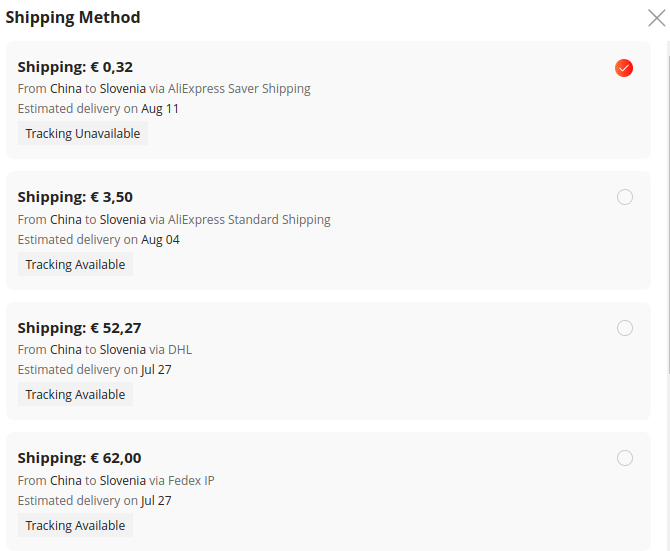
Task: Click the Shipping € 52,27 price heading
Action: pos(79,328)
